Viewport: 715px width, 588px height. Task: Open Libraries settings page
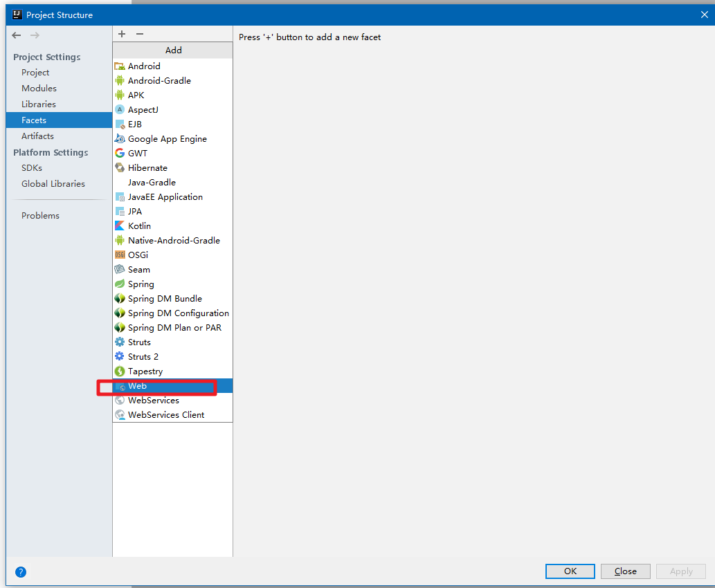(38, 104)
